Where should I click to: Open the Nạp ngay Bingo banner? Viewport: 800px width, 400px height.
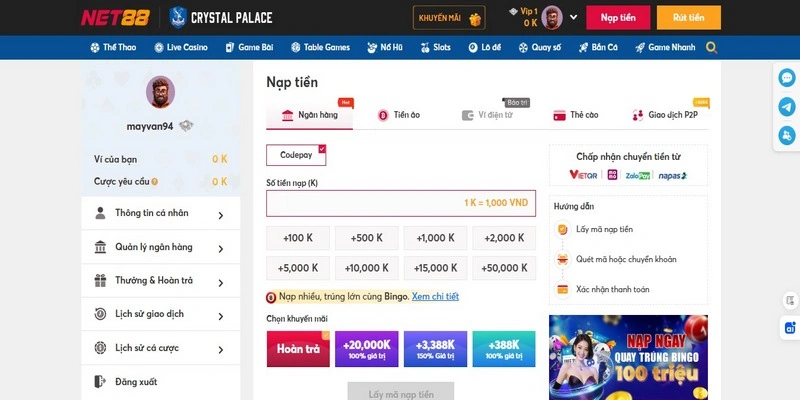pyautogui.click(x=629, y=357)
